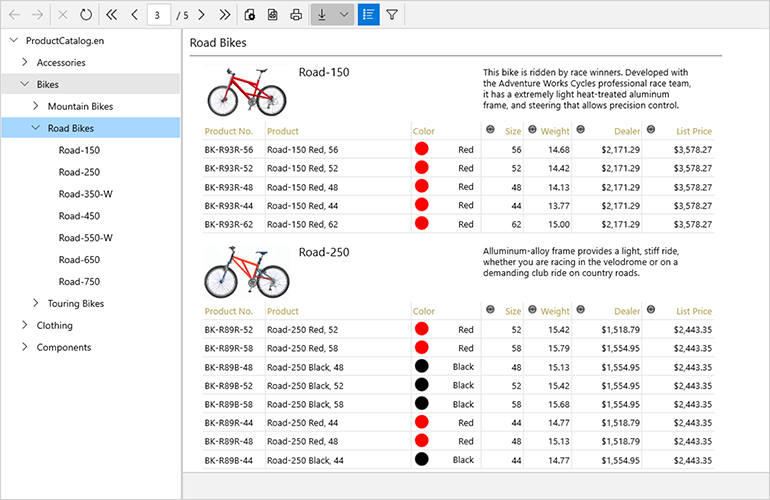The width and height of the screenshot is (770, 500).
Task: Select Road-250 in the document map
Action: 79,172
